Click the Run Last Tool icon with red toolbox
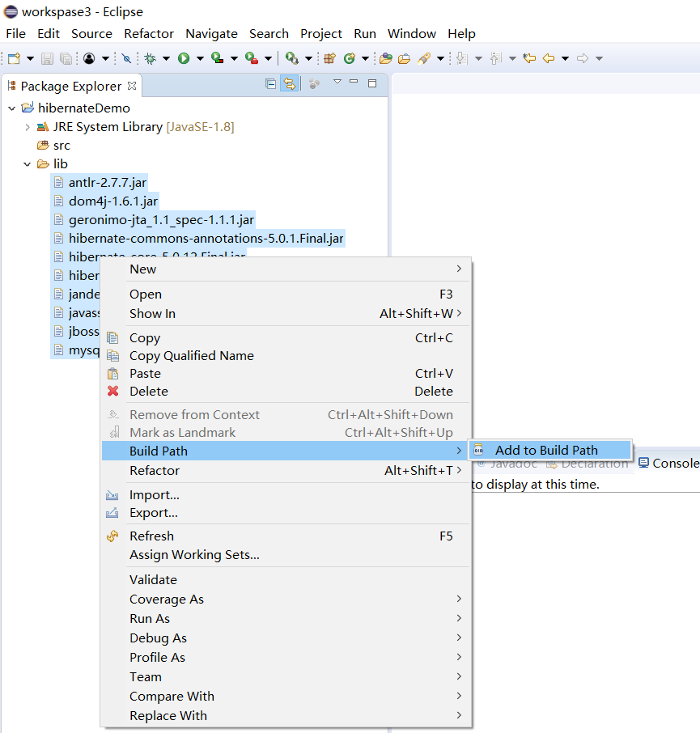Image resolution: width=700 pixels, height=733 pixels. point(252,58)
